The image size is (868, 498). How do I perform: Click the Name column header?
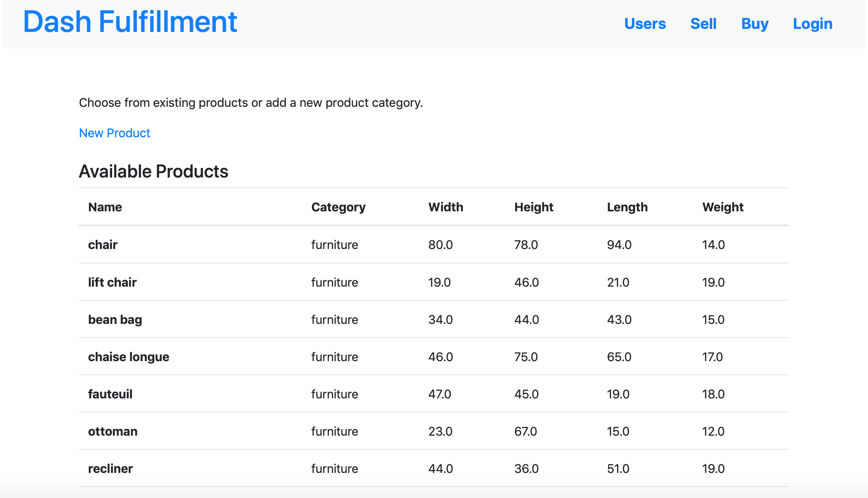[105, 207]
